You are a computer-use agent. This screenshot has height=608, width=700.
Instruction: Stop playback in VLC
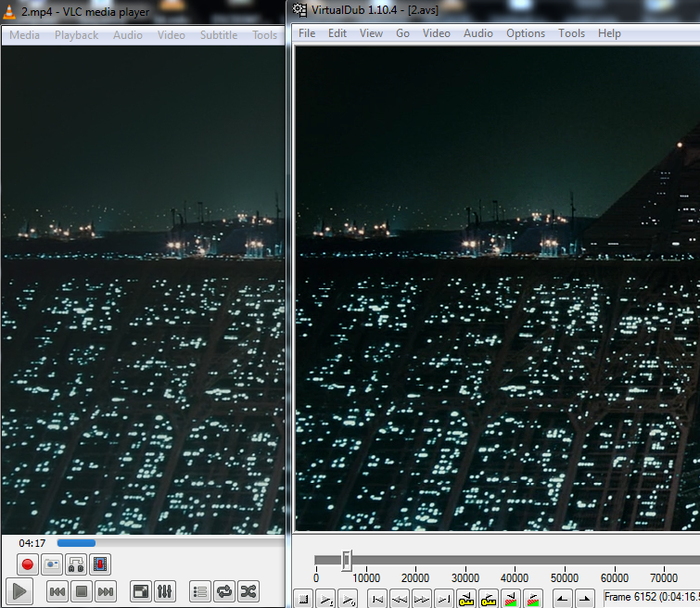tap(82, 591)
